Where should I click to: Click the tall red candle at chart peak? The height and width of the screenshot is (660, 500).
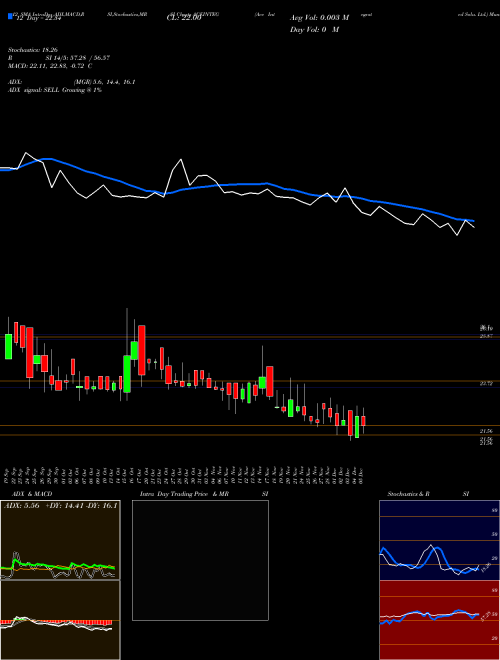point(142,350)
